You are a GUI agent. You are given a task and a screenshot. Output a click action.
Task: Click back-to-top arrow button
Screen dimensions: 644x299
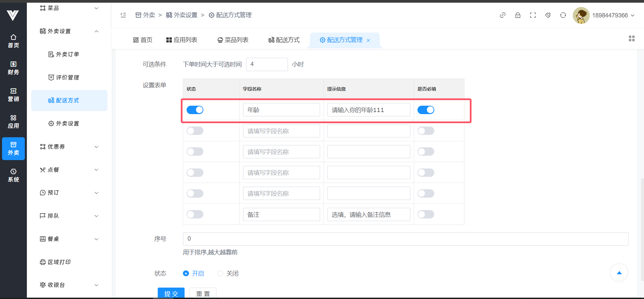pos(619,273)
